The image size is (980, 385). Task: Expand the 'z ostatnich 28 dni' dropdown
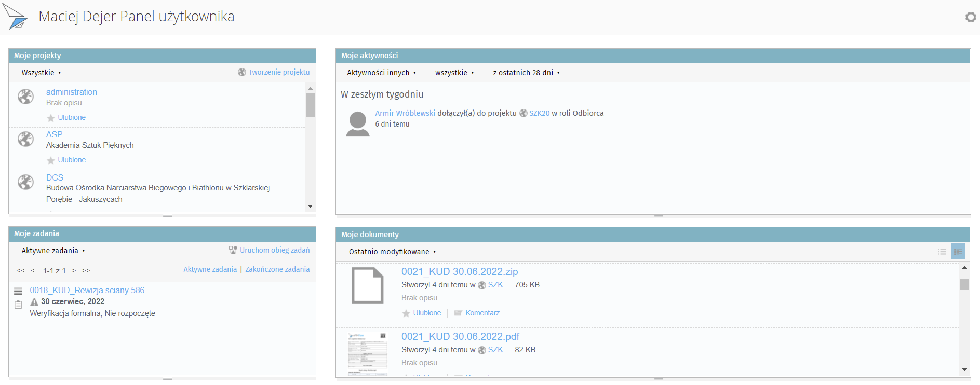(x=526, y=73)
